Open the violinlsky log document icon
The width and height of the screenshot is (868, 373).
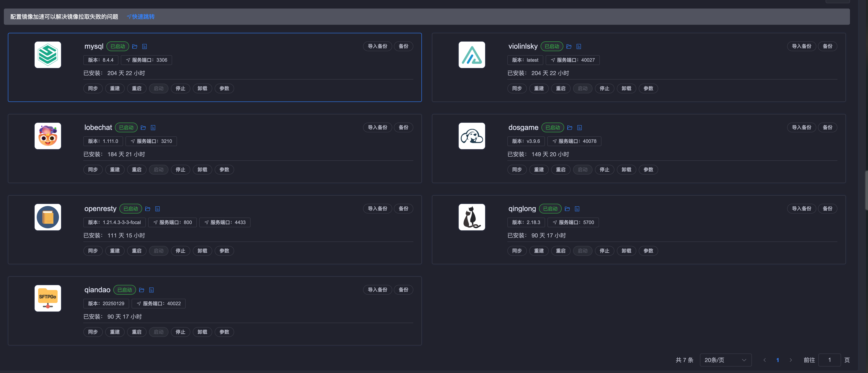point(579,46)
